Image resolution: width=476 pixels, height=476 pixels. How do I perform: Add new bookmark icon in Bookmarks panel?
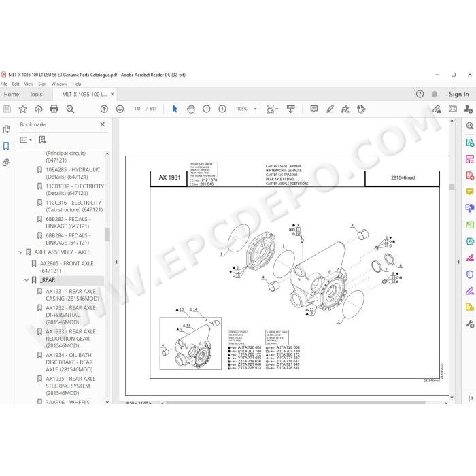(x=42, y=139)
